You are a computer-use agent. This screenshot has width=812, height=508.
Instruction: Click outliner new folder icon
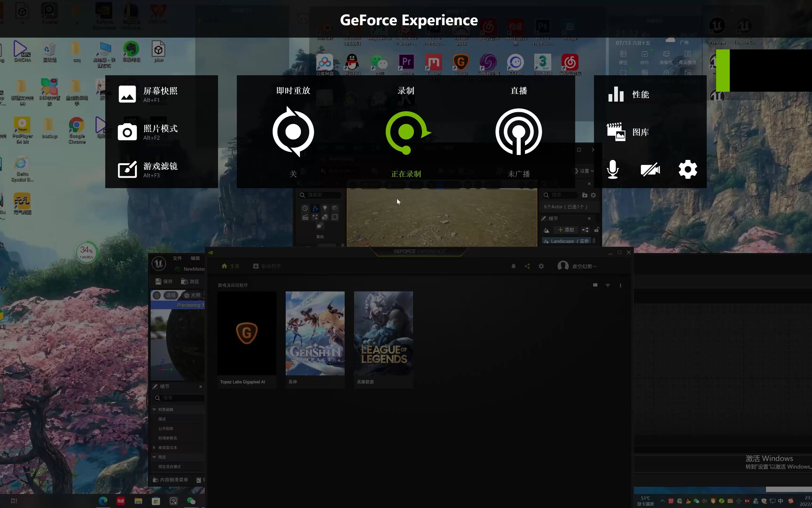pyautogui.click(x=585, y=195)
